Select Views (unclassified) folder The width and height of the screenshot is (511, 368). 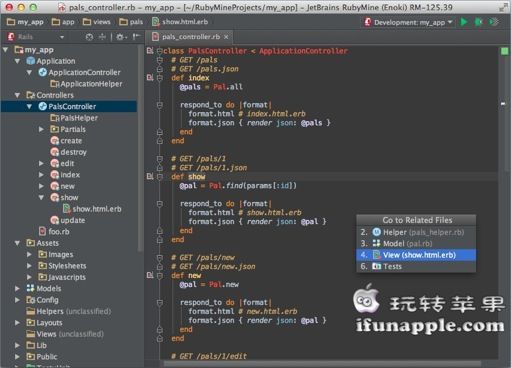(x=65, y=334)
